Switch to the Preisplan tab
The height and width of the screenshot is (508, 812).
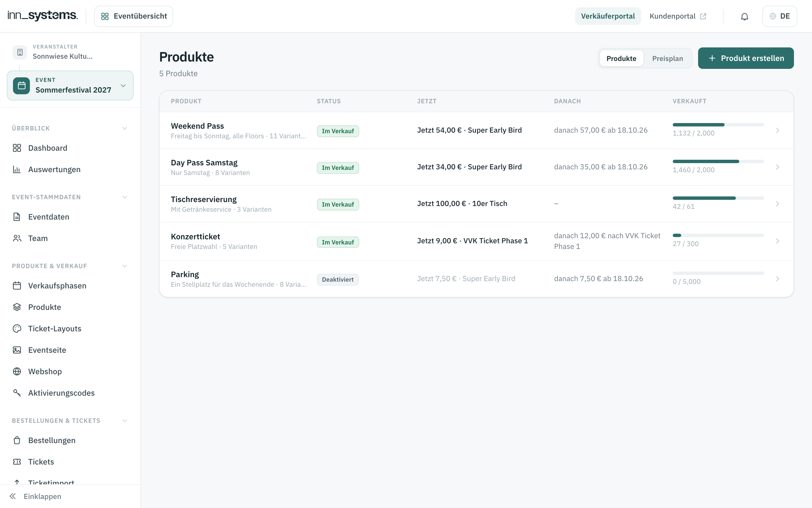tap(667, 58)
